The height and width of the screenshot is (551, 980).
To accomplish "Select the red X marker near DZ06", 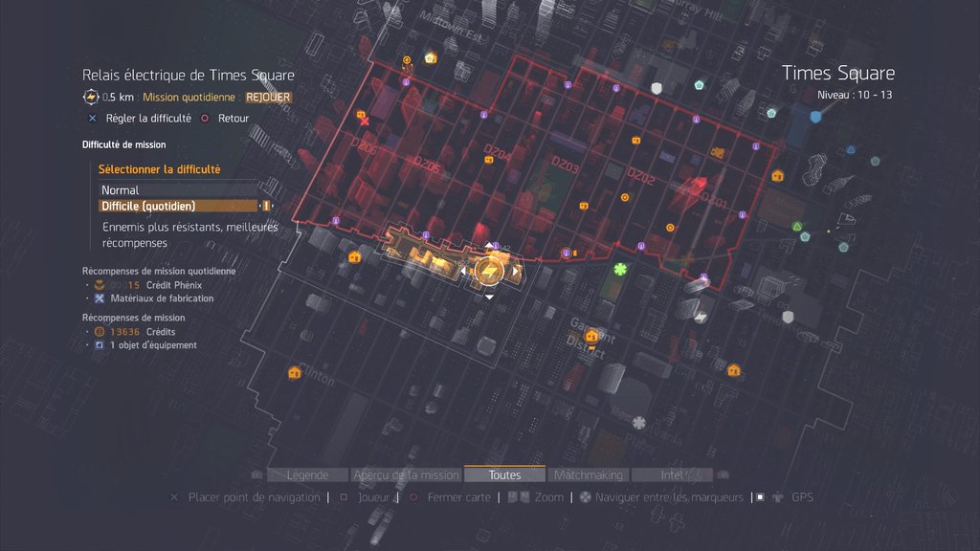I will (365, 121).
